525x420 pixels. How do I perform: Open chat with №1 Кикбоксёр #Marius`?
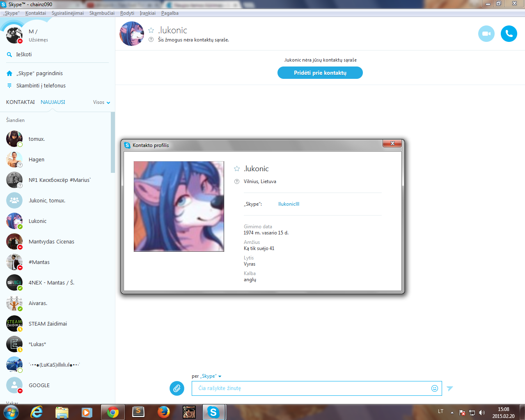[55, 180]
